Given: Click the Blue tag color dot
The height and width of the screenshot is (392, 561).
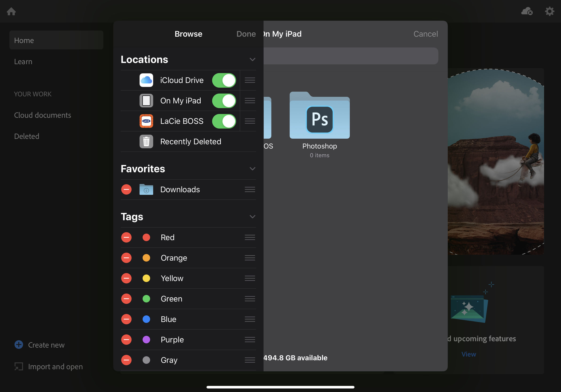Looking at the screenshot, I should click(x=146, y=319).
